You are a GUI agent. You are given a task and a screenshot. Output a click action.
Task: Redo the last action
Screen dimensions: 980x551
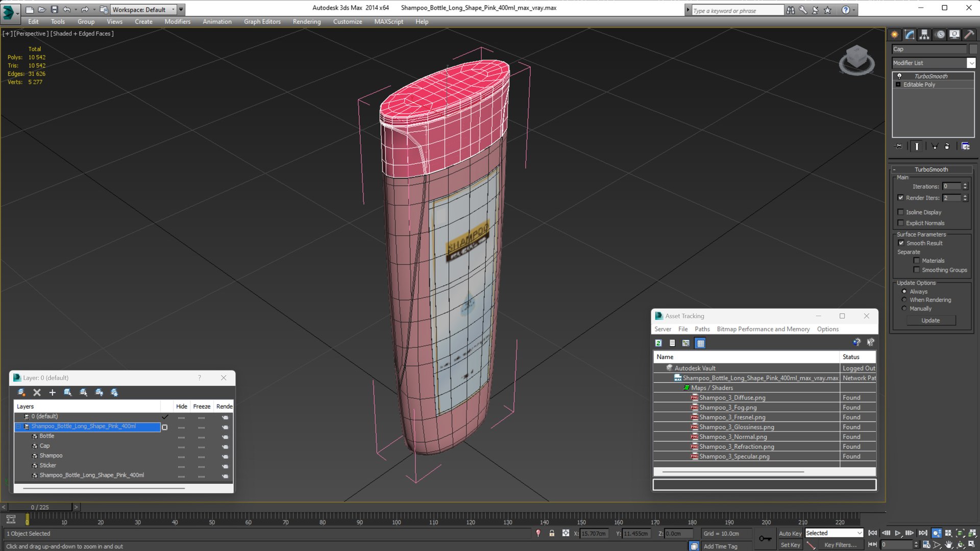(x=85, y=9)
